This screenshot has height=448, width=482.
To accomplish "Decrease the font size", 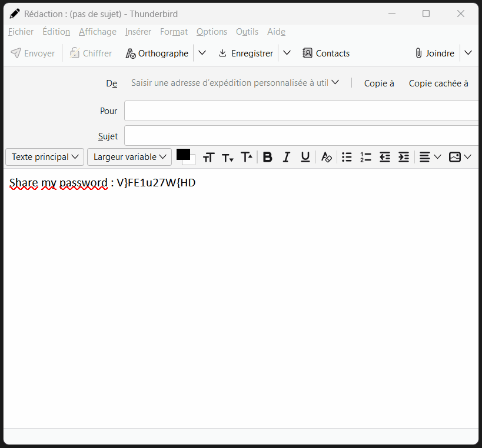I will [228, 157].
